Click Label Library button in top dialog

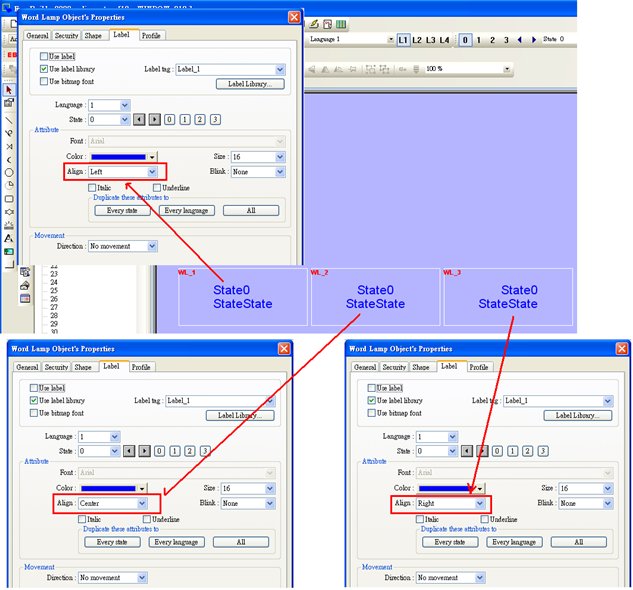click(x=250, y=84)
